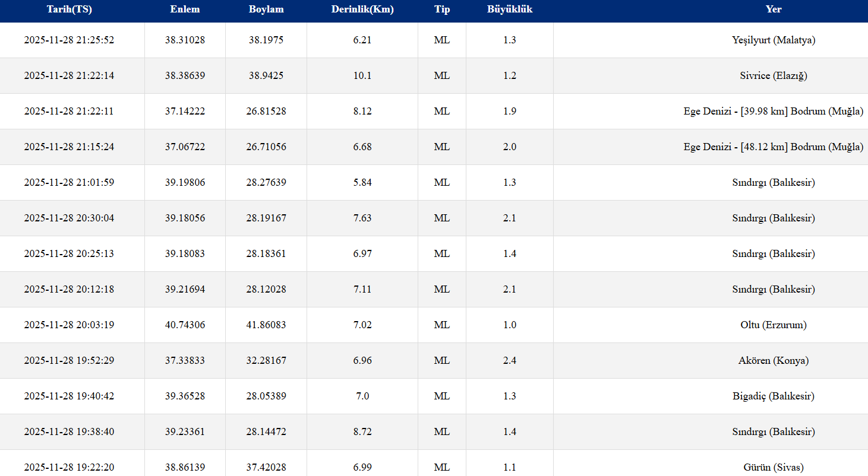
Task: Click the Tarih(TS) column header
Action: click(70, 9)
